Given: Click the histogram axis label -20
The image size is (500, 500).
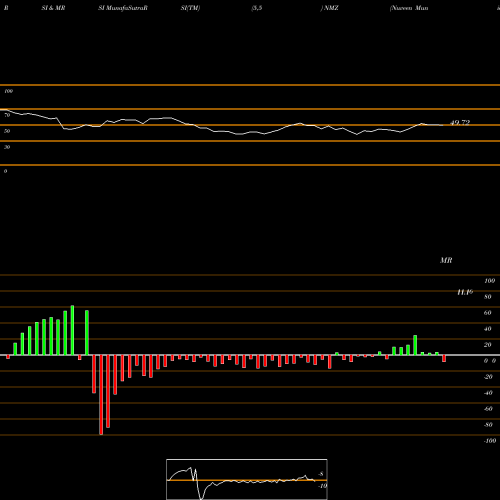Looking at the screenshot, I should pos(488,377).
